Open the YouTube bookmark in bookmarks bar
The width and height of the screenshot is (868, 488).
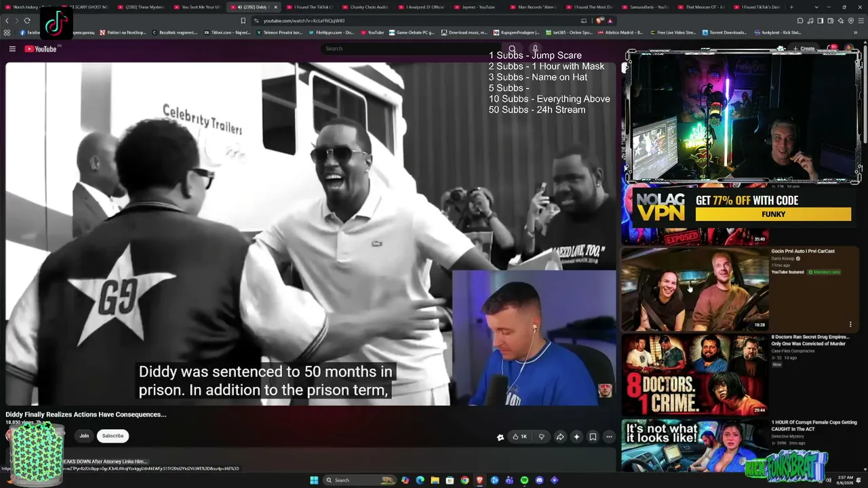pyautogui.click(x=372, y=33)
